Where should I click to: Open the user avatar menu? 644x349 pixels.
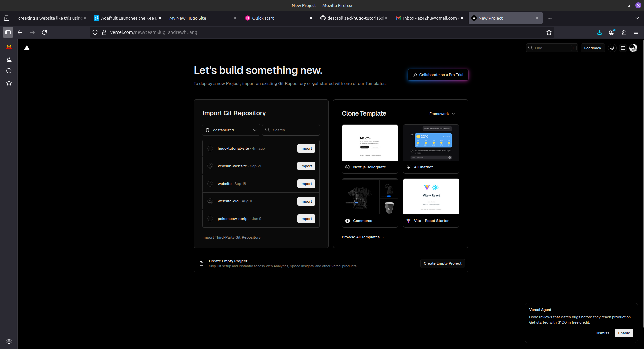click(633, 48)
